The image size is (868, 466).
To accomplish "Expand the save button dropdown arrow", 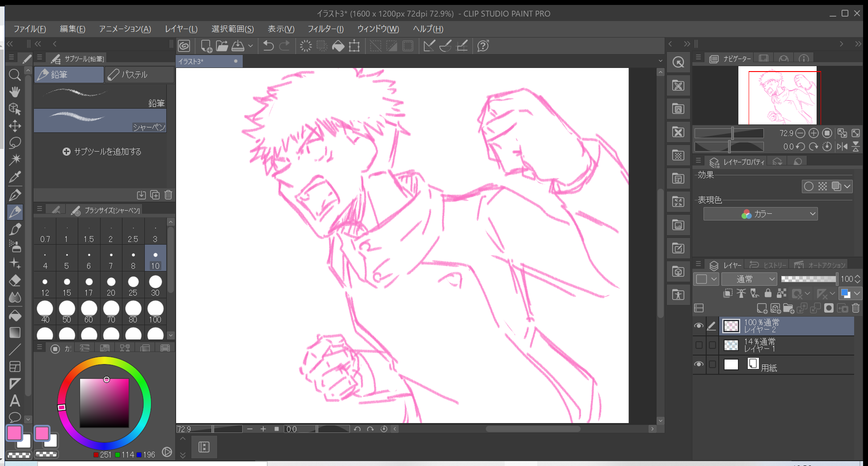I will (250, 46).
